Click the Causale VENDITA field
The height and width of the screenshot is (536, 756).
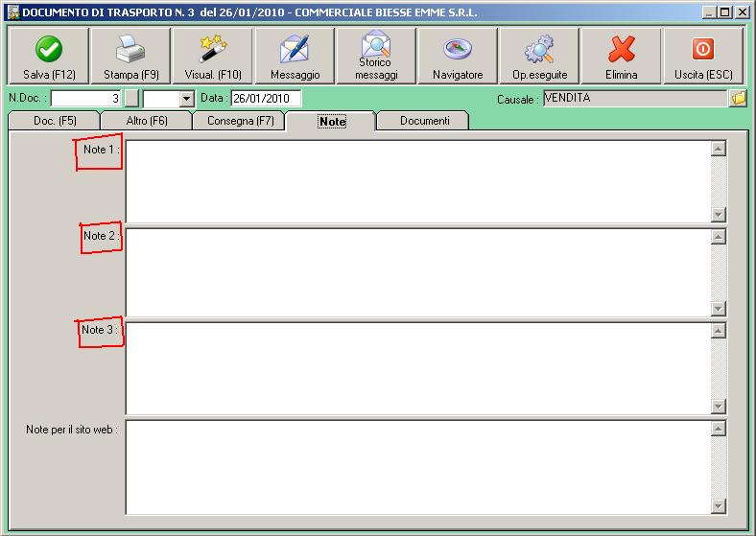(x=635, y=99)
